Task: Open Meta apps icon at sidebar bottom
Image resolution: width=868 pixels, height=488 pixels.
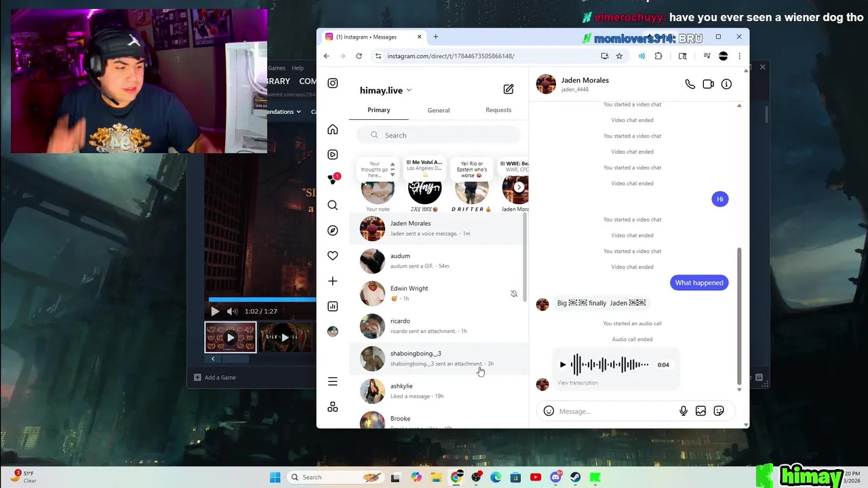Action: [332, 407]
